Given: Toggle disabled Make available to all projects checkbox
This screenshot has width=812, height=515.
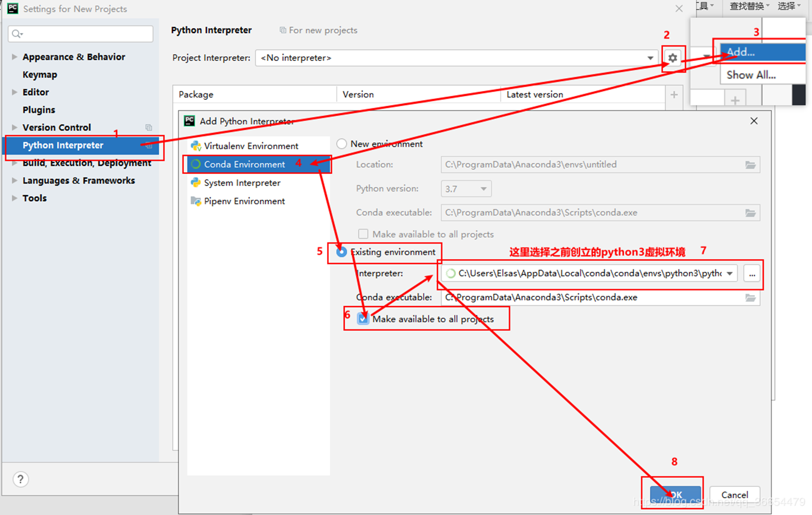Looking at the screenshot, I should [x=363, y=234].
